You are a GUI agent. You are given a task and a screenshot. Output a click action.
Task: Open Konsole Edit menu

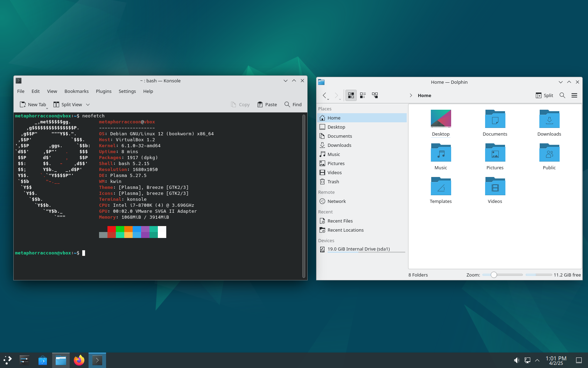coord(35,91)
